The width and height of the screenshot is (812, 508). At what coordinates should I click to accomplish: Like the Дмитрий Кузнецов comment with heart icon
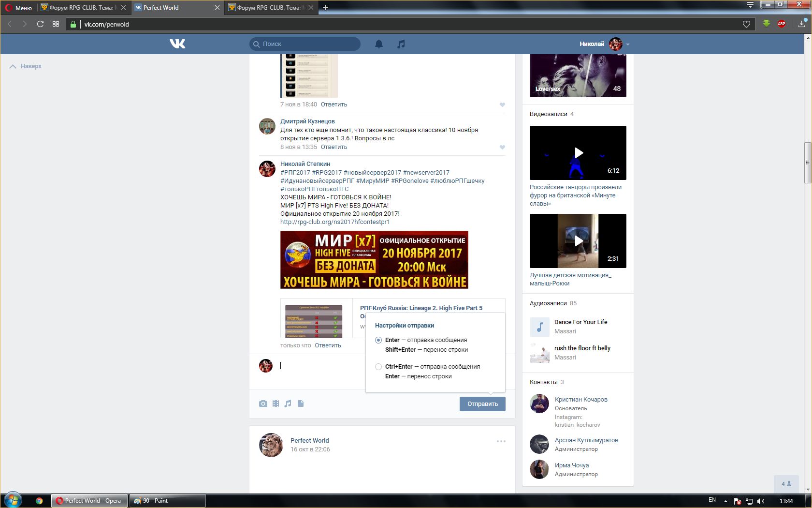click(x=502, y=147)
